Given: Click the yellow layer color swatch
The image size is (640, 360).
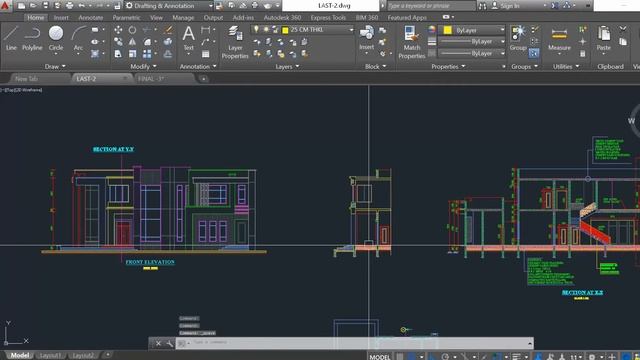Looking at the screenshot, I should (285, 30).
